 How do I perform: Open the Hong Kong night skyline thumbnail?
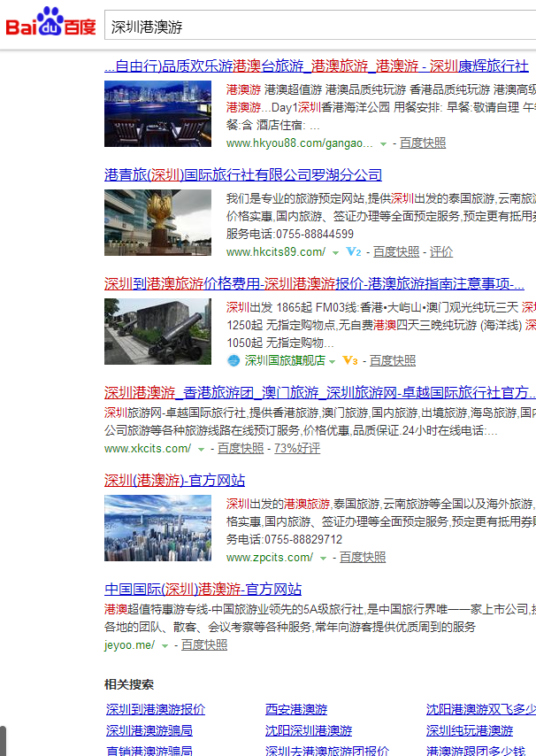pyautogui.click(x=158, y=114)
